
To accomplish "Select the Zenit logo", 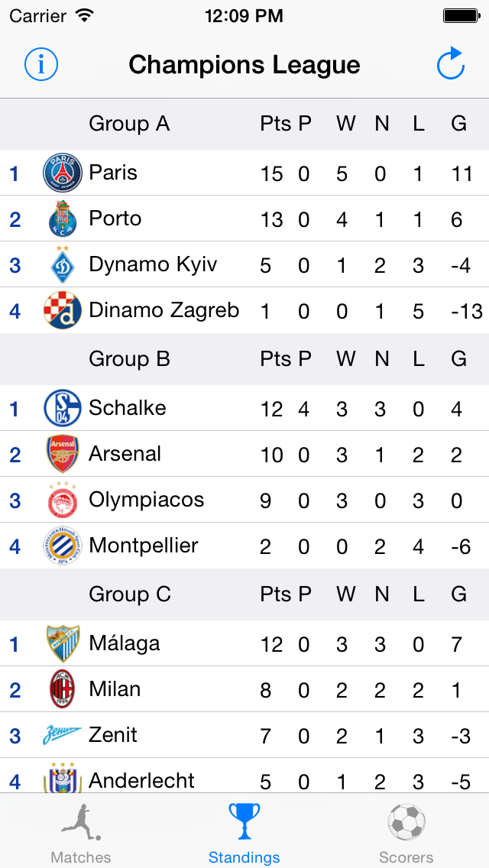I will coord(63,735).
